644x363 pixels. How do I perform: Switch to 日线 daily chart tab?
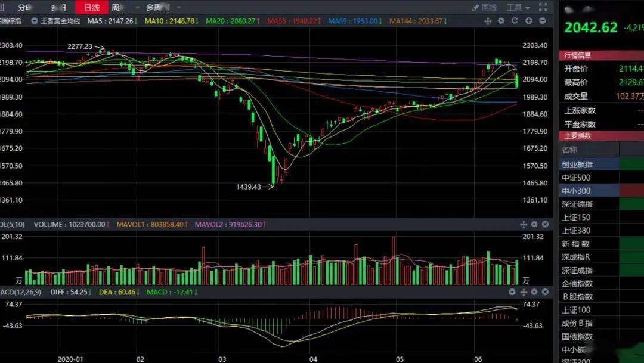click(x=91, y=7)
